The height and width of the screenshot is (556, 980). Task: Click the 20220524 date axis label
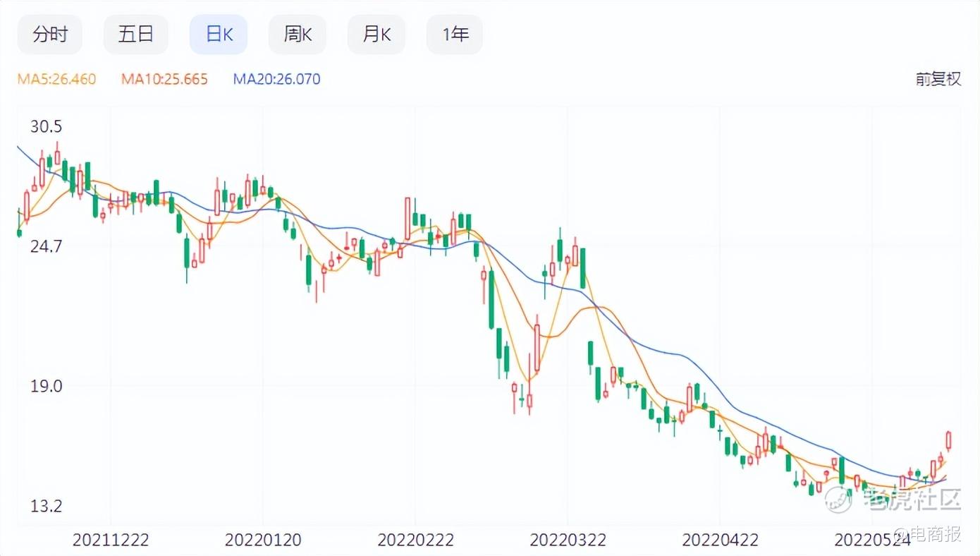[873, 540]
